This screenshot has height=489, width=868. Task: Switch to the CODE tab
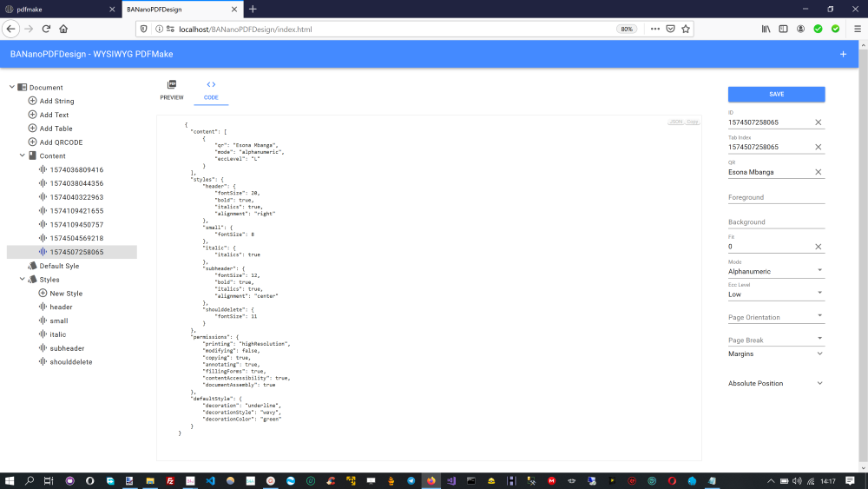click(x=211, y=89)
